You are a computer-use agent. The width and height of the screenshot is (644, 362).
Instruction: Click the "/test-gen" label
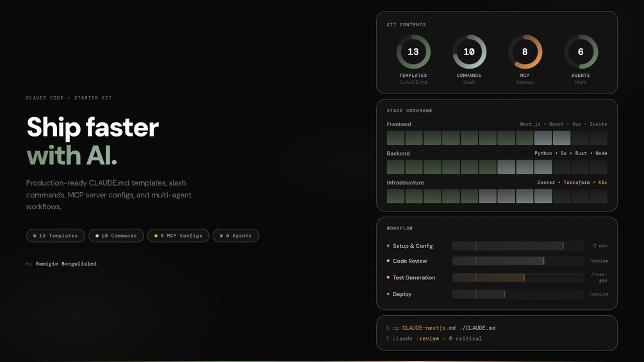(599, 277)
